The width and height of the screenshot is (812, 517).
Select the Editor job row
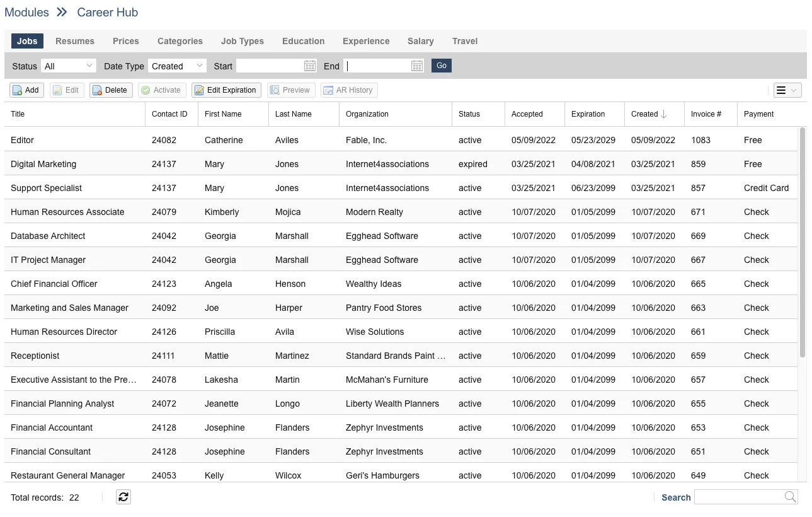click(76, 140)
